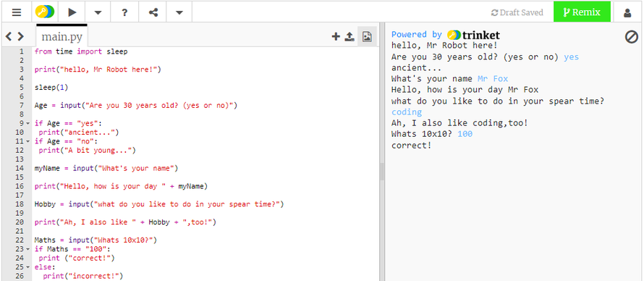The height and width of the screenshot is (281, 644).
Task: Click the 'correct!' output line
Action: [x=412, y=145]
